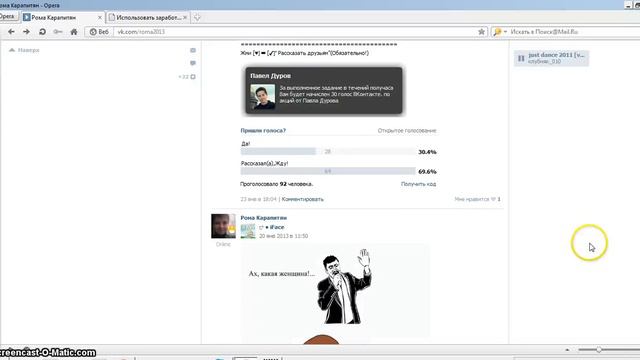Click the Открытое голосование label
The height and width of the screenshot is (360, 640).
coord(407,131)
